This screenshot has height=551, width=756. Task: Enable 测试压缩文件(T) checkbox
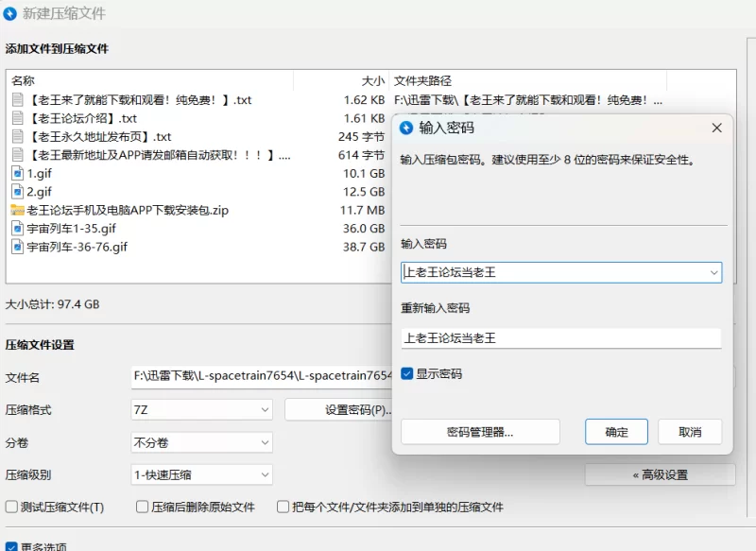[x=12, y=507]
